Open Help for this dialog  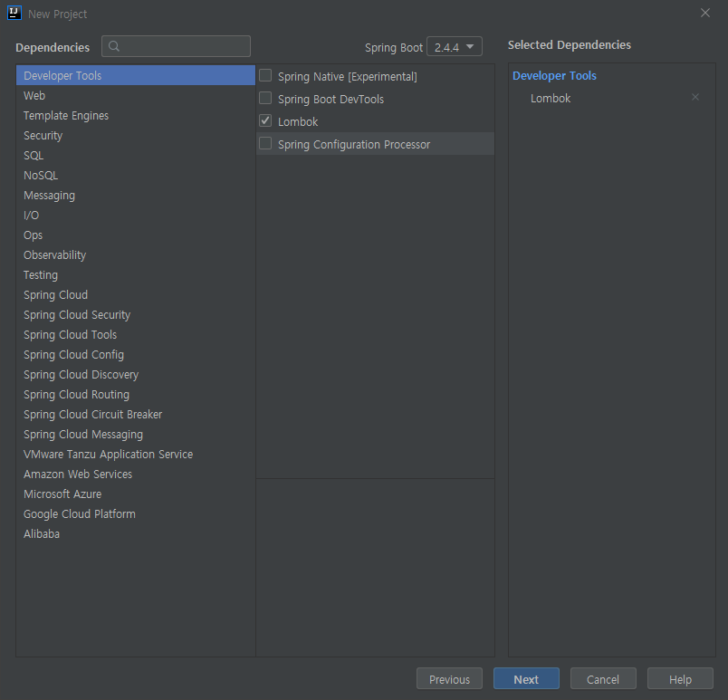click(680, 679)
